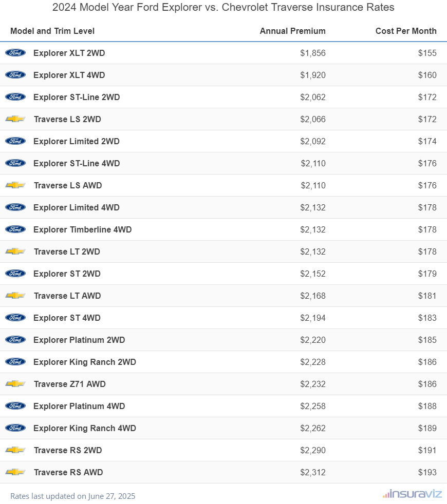Image resolution: width=447 pixels, height=504 pixels.
Task: Select the Traverse RS AWD row name
Action: point(68,472)
